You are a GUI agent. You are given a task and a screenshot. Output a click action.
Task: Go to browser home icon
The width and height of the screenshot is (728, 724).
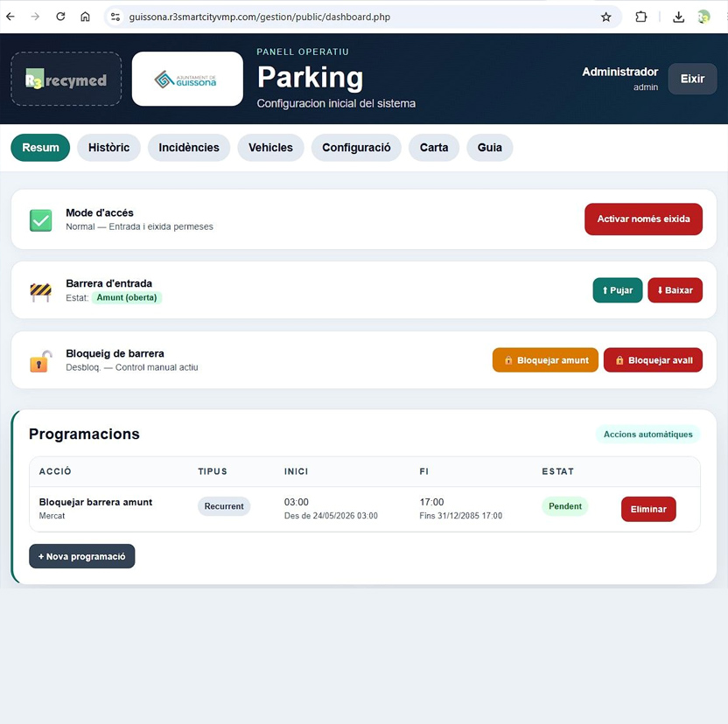pyautogui.click(x=85, y=17)
